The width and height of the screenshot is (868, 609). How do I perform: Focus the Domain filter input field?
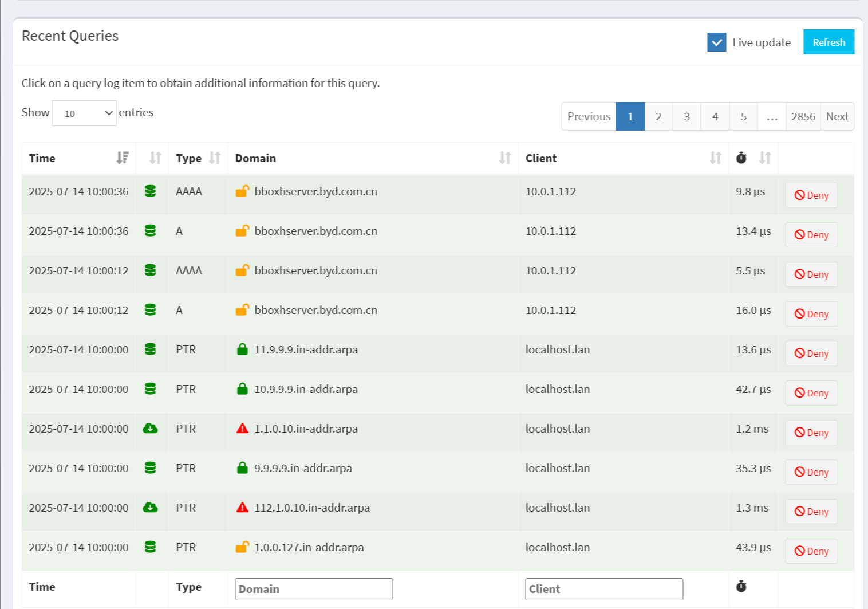pyautogui.click(x=314, y=589)
